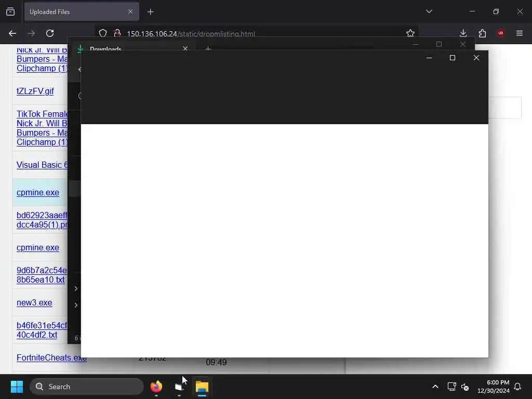
Task: Go back in Firefox browser
Action: click(x=12, y=33)
